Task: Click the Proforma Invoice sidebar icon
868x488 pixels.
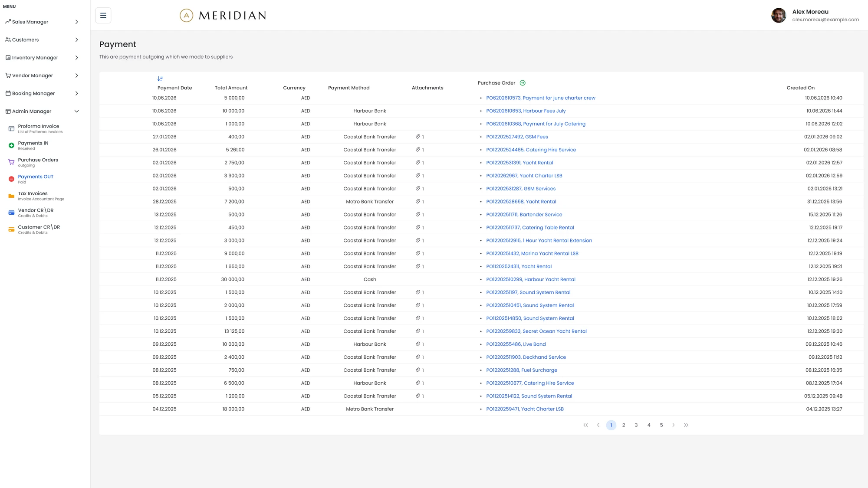Action: [x=12, y=128]
